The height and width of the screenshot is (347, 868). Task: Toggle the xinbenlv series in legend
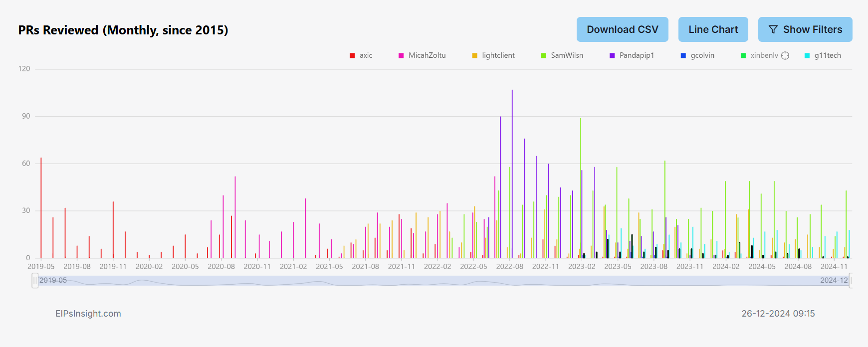pos(764,55)
